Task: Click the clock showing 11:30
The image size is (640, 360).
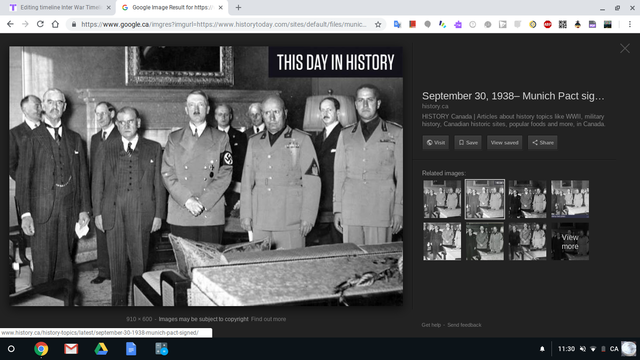Action: tap(566, 349)
